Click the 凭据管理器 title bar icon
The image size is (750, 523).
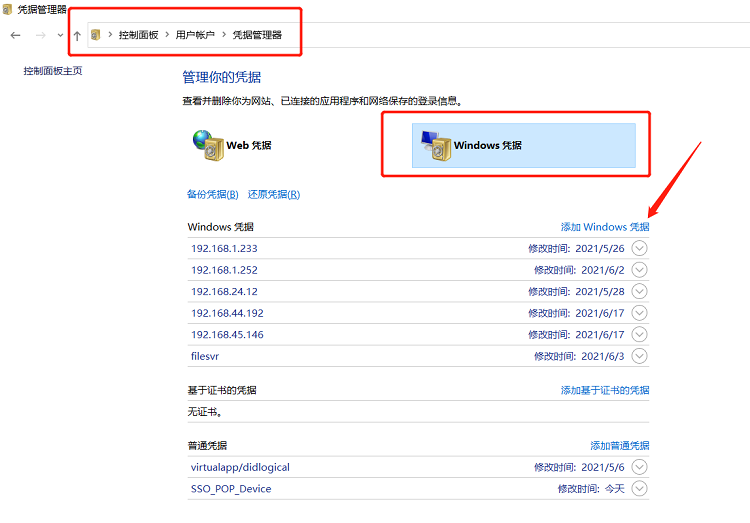pos(8,9)
